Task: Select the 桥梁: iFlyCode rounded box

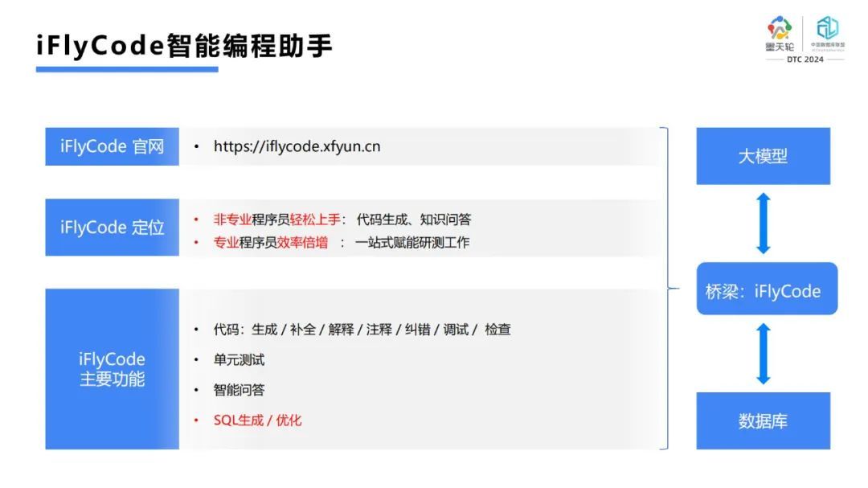Action: pos(767,289)
